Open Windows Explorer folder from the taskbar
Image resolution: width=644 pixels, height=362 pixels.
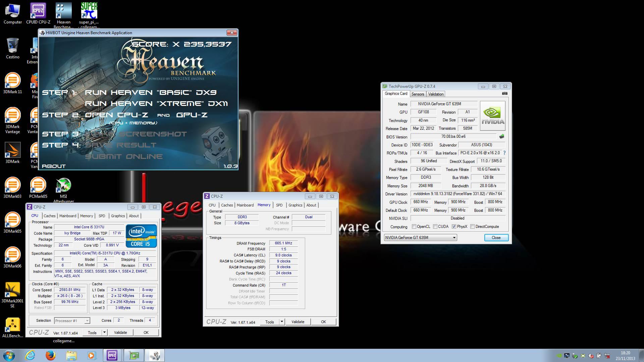71,355
